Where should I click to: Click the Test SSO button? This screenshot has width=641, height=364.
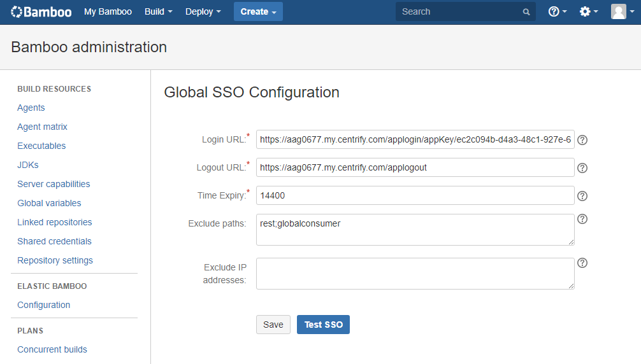pyautogui.click(x=323, y=325)
